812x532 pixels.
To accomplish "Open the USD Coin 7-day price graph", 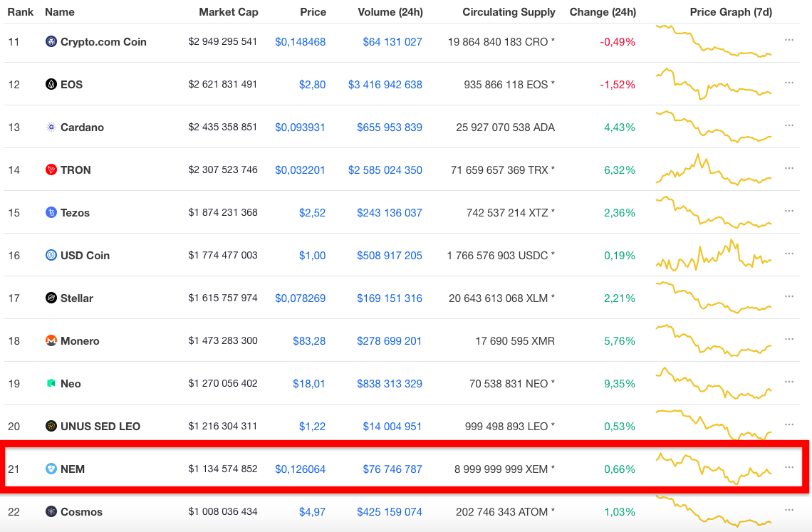I will [714, 255].
